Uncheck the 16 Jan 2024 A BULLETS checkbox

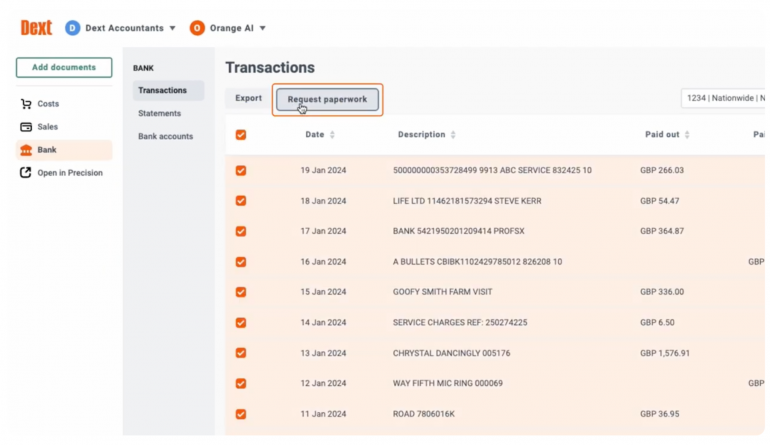click(241, 262)
